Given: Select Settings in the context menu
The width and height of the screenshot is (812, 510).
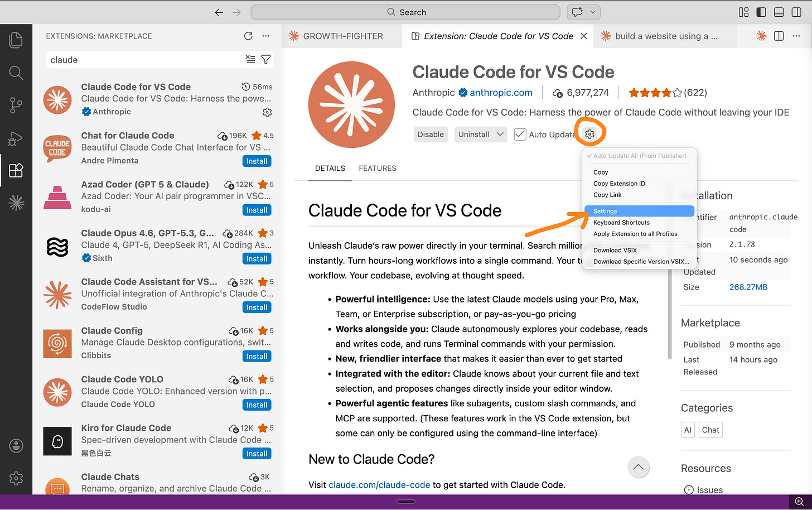Looking at the screenshot, I should pyautogui.click(x=640, y=211).
